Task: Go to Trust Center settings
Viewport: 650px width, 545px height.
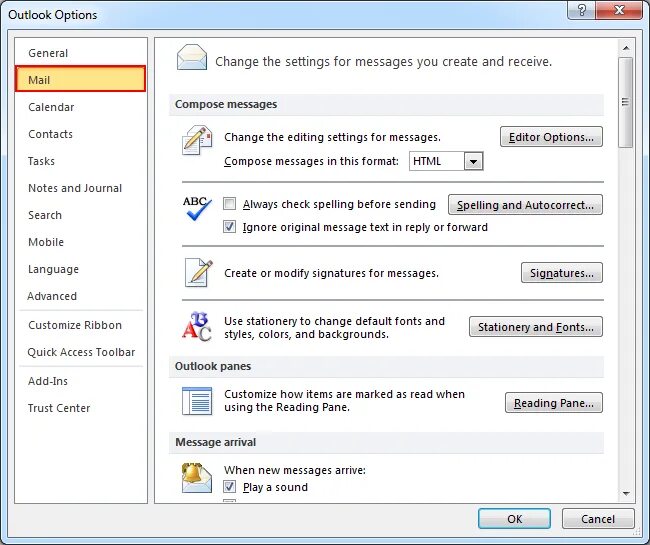Action: point(80,408)
